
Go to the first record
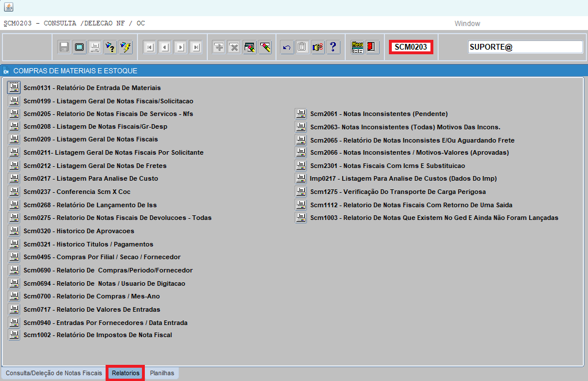pos(149,47)
